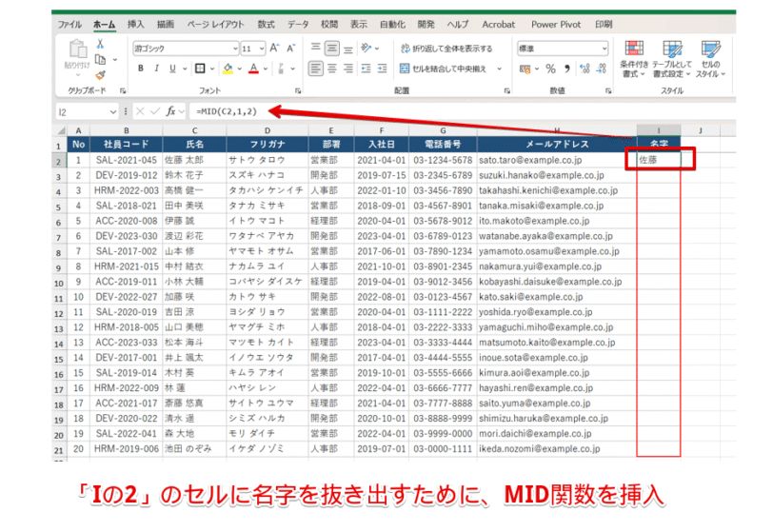Open Cell Styles (セルのスタイル)
The height and width of the screenshot is (532, 773).
(710, 59)
